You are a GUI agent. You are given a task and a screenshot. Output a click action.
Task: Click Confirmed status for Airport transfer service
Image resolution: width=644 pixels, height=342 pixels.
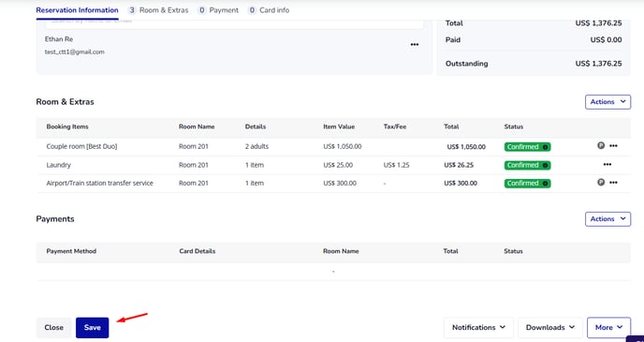click(527, 184)
